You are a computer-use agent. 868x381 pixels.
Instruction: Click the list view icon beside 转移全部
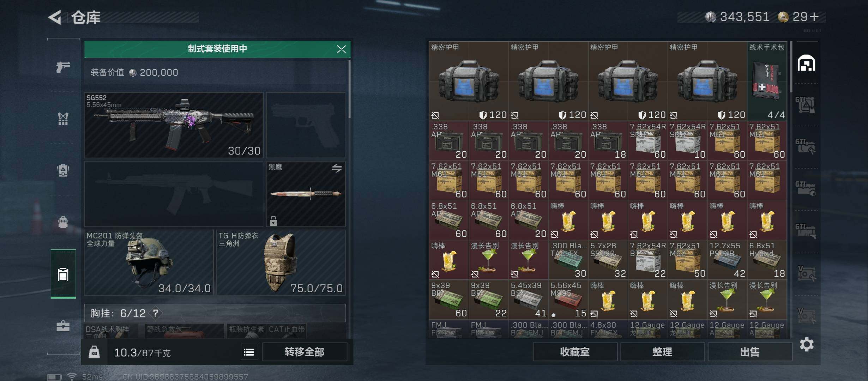[x=249, y=352]
